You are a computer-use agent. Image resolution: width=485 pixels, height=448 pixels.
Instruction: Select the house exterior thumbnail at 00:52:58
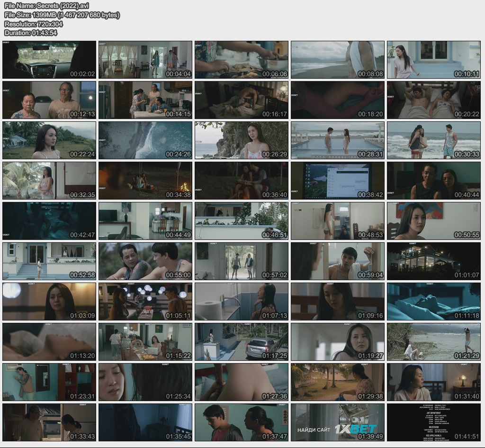(x=49, y=261)
